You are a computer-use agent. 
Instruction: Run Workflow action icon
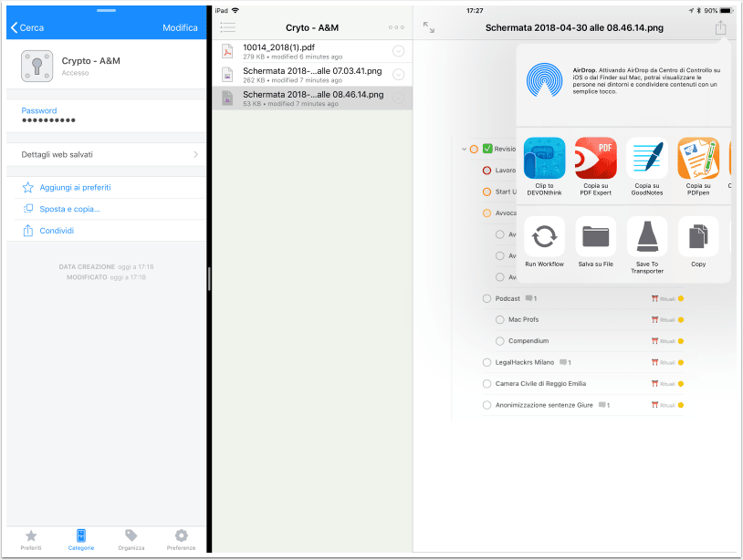click(544, 236)
